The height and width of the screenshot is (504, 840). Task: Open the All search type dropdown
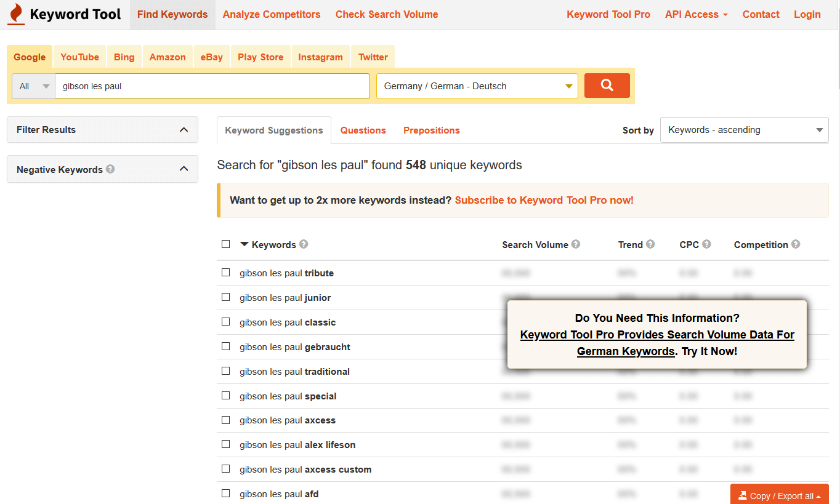click(x=34, y=86)
